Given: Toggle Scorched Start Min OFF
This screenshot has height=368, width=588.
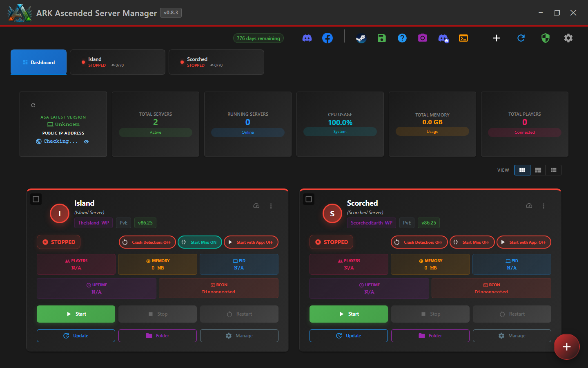Looking at the screenshot, I should (472, 242).
